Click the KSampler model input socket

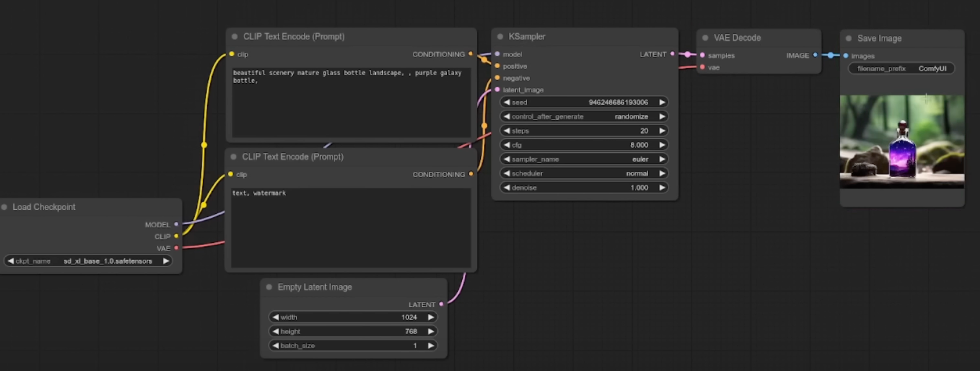pyautogui.click(x=497, y=54)
